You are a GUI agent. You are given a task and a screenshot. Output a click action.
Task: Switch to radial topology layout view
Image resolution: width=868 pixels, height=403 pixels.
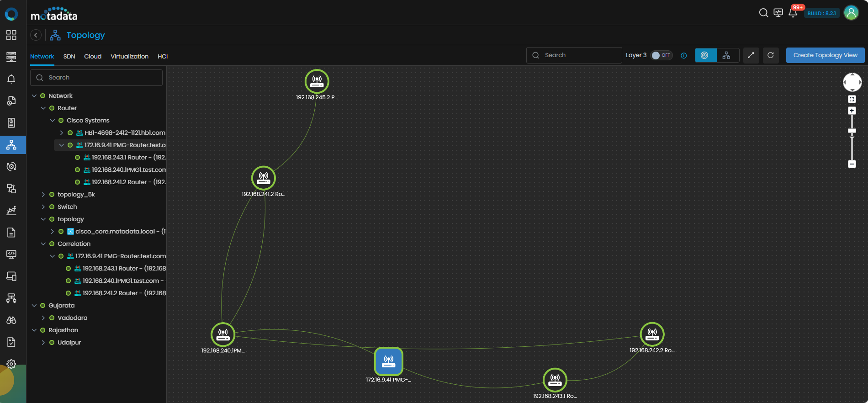pyautogui.click(x=706, y=55)
